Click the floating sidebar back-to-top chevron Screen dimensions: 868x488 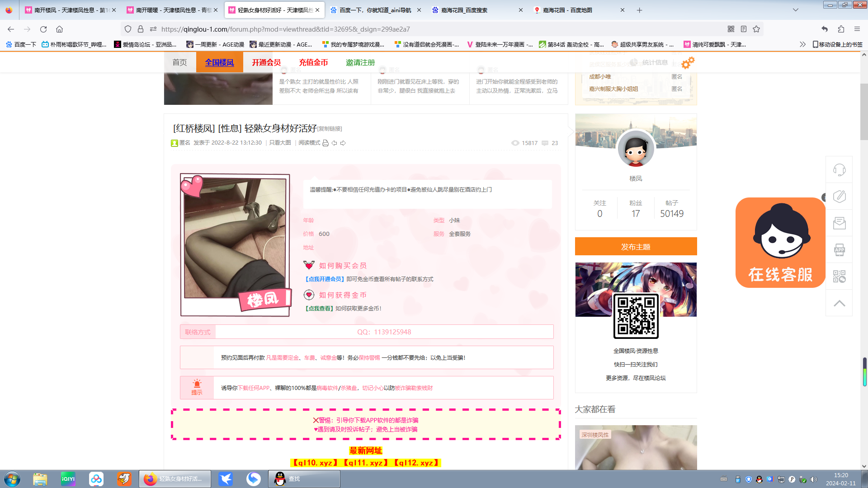click(839, 303)
